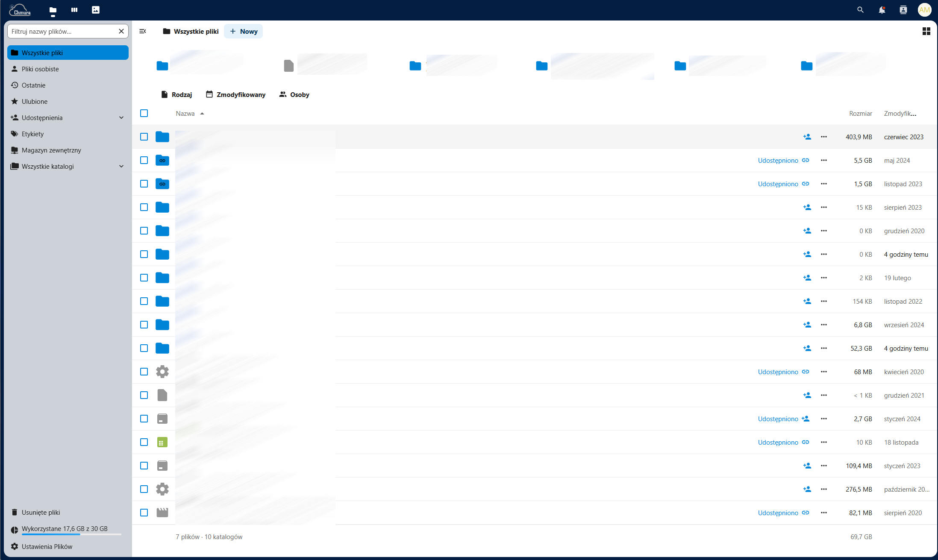Expand the Udostępnienia section chevron
This screenshot has width=938, height=560.
pyautogui.click(x=121, y=117)
